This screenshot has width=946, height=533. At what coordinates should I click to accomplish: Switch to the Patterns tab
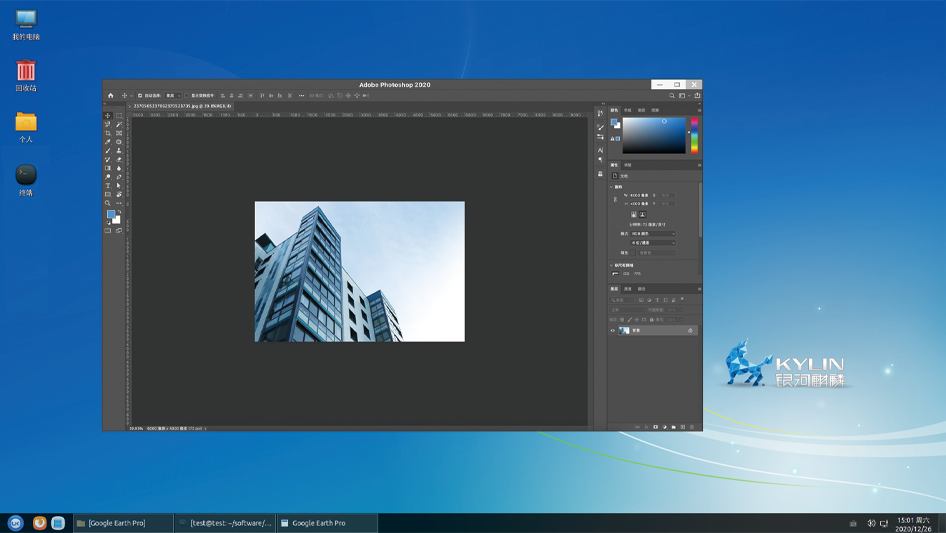pyautogui.click(x=655, y=110)
